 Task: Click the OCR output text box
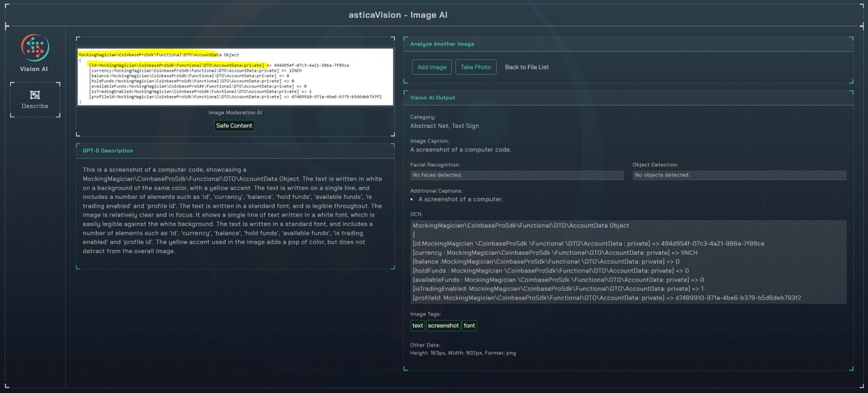click(628, 262)
